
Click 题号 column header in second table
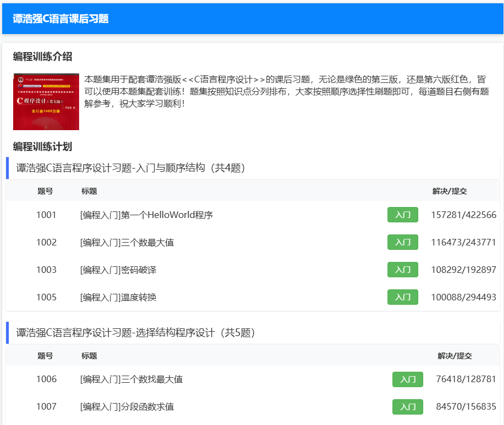tap(45, 356)
